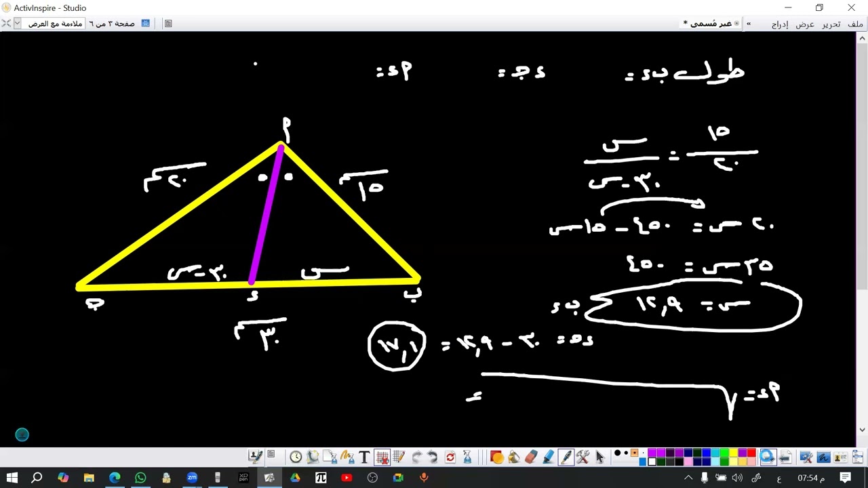868x488 pixels.
Task: Open the ملف (File) menu
Action: coord(856,24)
